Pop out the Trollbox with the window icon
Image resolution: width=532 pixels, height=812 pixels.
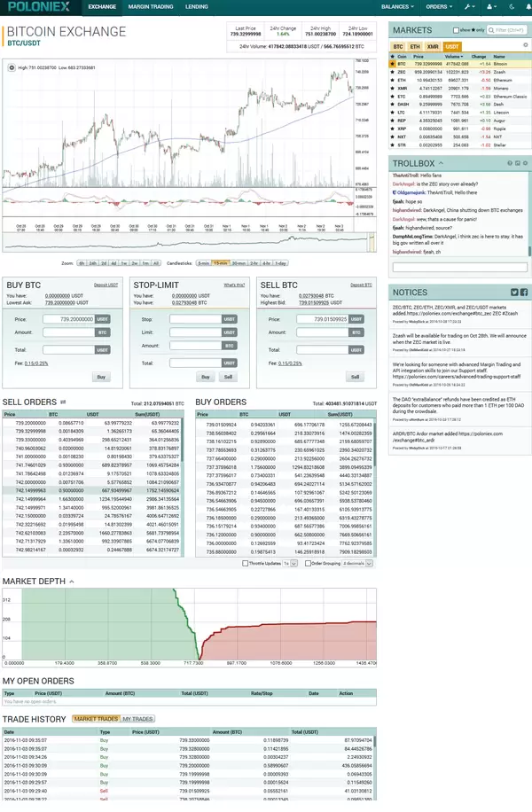[x=518, y=163]
